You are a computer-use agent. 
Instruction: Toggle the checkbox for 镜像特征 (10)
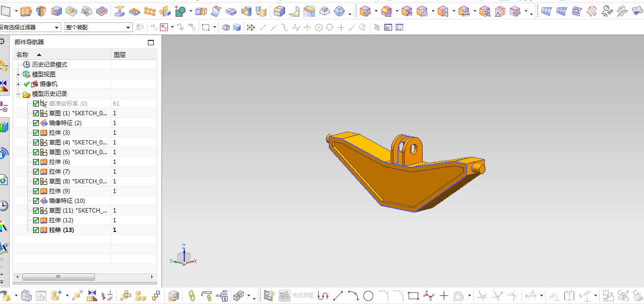36,201
